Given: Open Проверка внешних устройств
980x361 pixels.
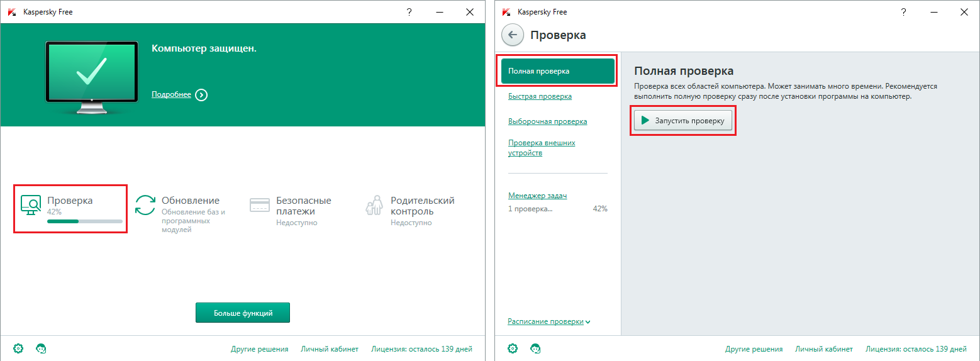Looking at the screenshot, I should pyautogui.click(x=542, y=148).
